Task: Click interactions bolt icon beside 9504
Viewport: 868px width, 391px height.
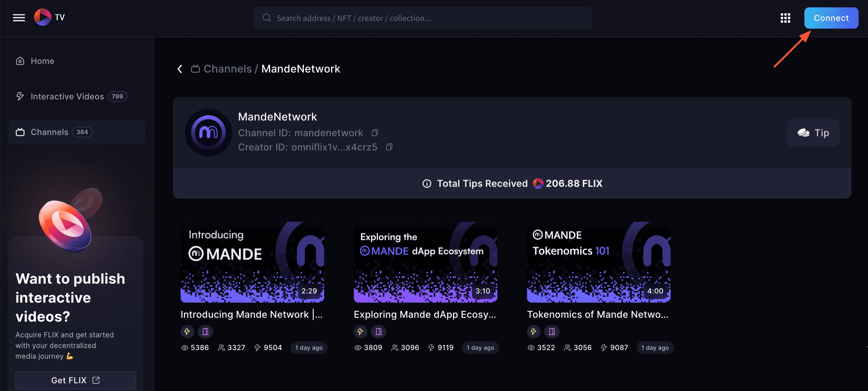Action: tap(257, 347)
